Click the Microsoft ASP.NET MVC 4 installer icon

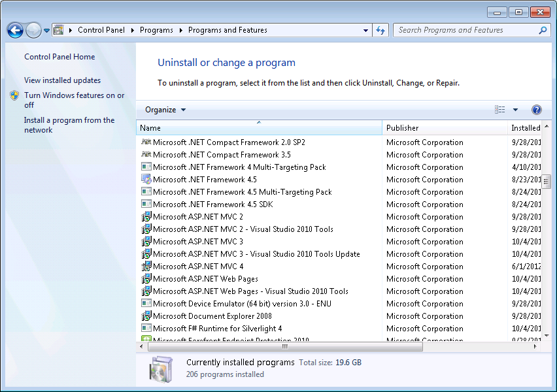coord(146,267)
